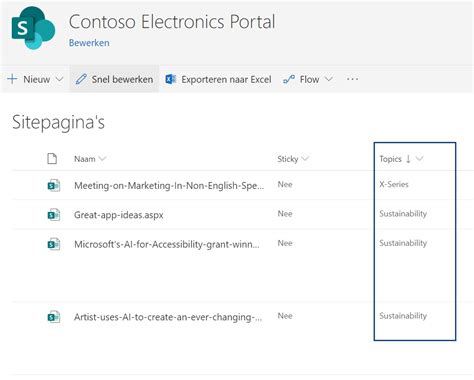Click the X-Series topic value
This screenshot has width=474, height=380.
[x=394, y=184]
